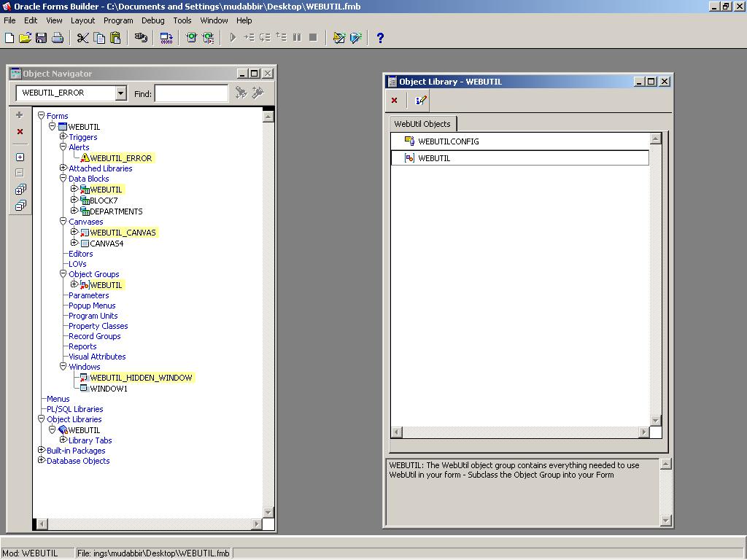The image size is (747, 560).
Task: Select the PL/SQL Libraries node
Action: click(75, 409)
